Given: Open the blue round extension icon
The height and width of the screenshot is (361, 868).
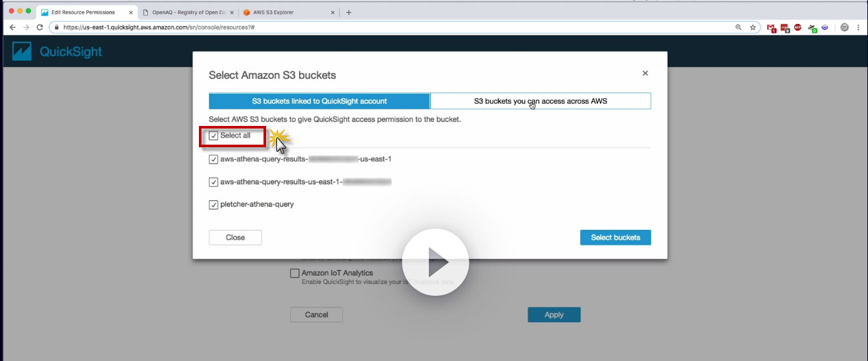Looking at the screenshot, I should click(825, 28).
